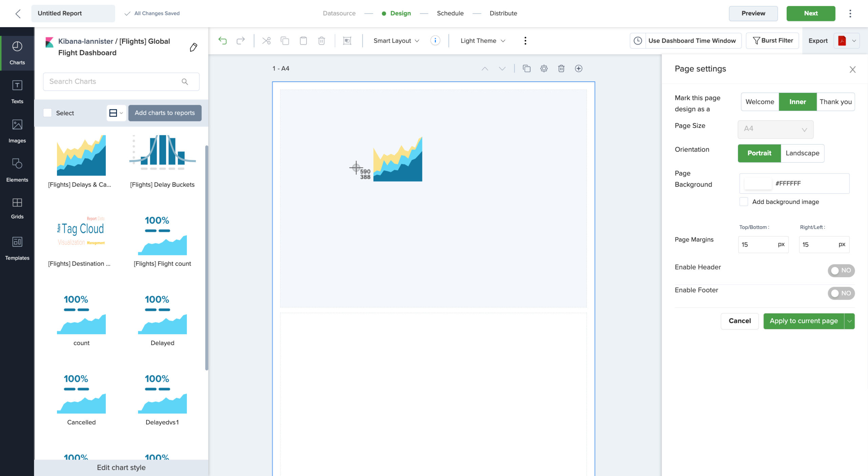Set orientation to Portrait

[x=759, y=153]
